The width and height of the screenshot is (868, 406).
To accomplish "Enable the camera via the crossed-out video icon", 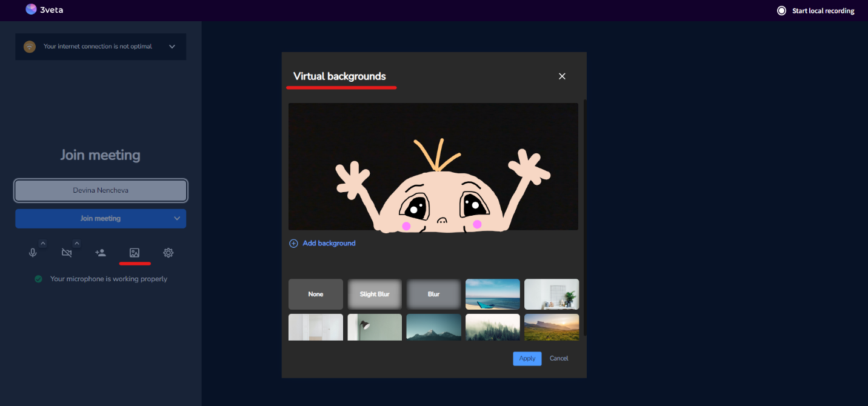I will tap(66, 253).
